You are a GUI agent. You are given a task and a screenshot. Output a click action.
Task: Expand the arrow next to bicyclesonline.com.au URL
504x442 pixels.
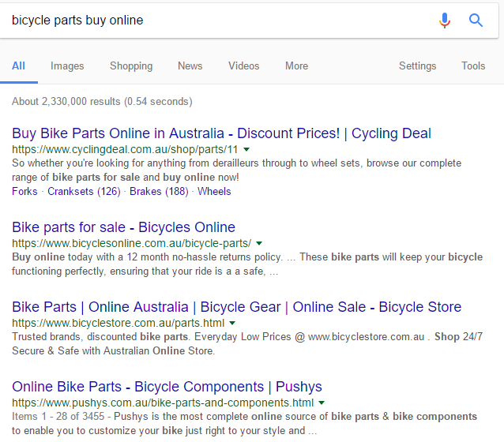click(259, 243)
